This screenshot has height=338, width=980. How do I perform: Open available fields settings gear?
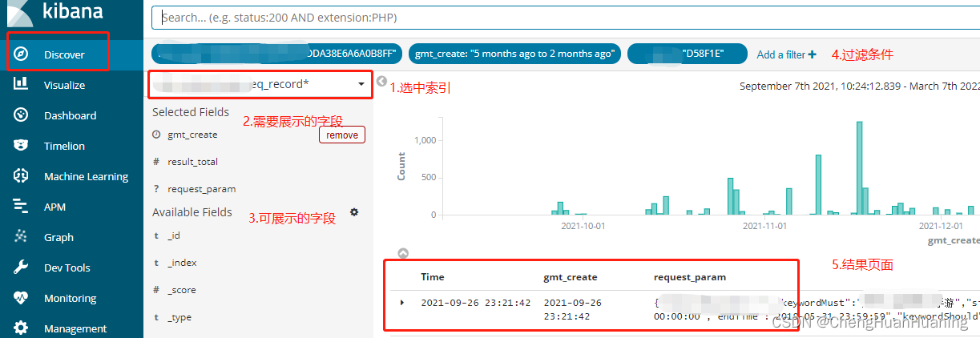tap(354, 212)
